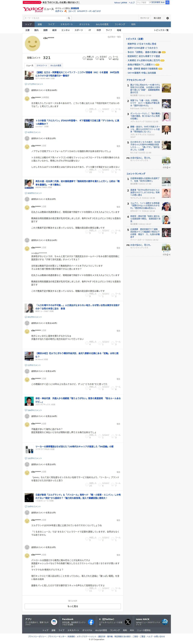The image size is (193, 644).
Task: Click the なるほど icon under Toyota Crossvan comment
Action: [x=100, y=171]
